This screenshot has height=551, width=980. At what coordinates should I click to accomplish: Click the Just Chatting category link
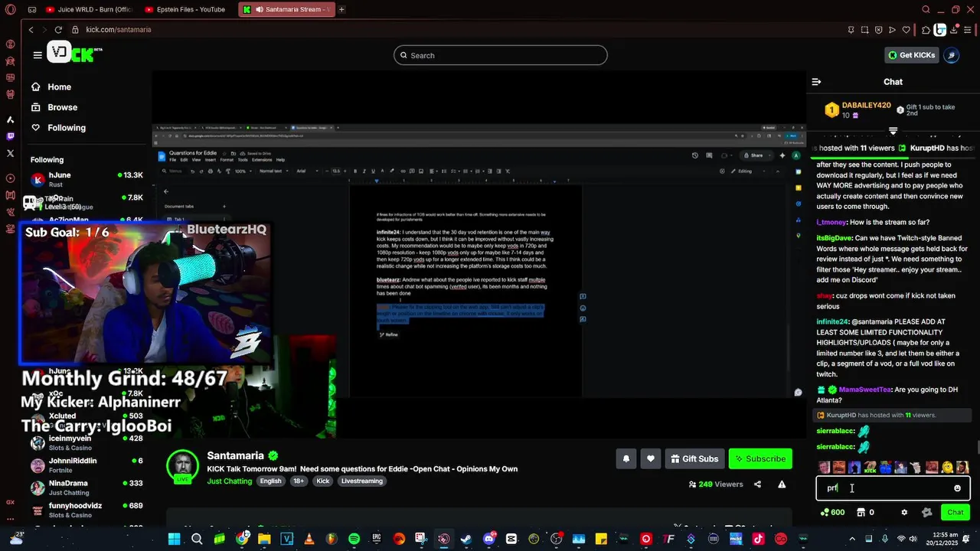pos(229,481)
